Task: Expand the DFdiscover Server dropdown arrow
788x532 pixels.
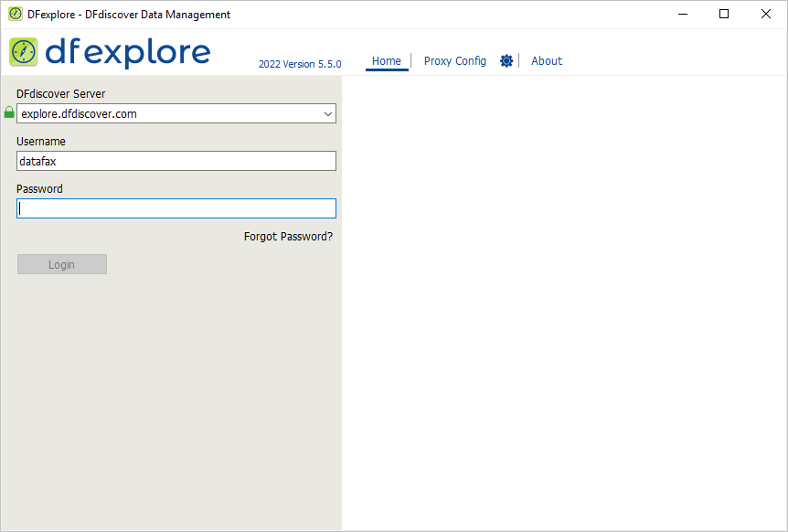Action: [x=328, y=114]
